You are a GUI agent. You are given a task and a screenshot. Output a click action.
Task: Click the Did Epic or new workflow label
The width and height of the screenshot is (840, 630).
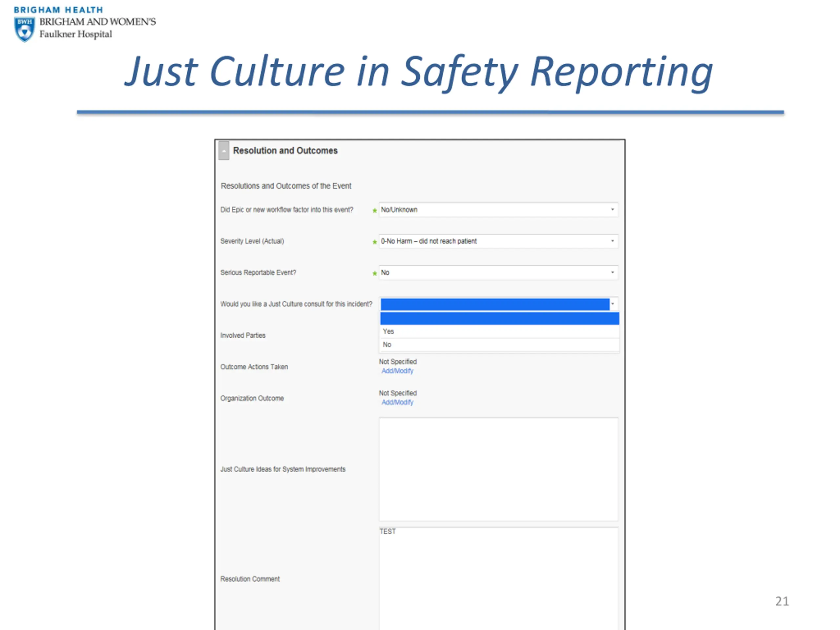click(287, 210)
